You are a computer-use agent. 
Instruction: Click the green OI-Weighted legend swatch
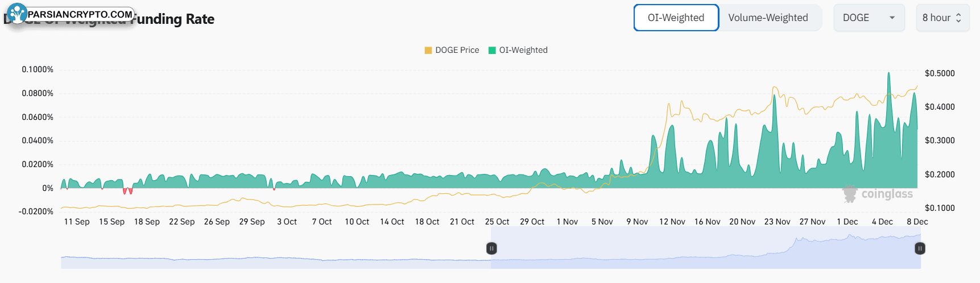click(493, 50)
